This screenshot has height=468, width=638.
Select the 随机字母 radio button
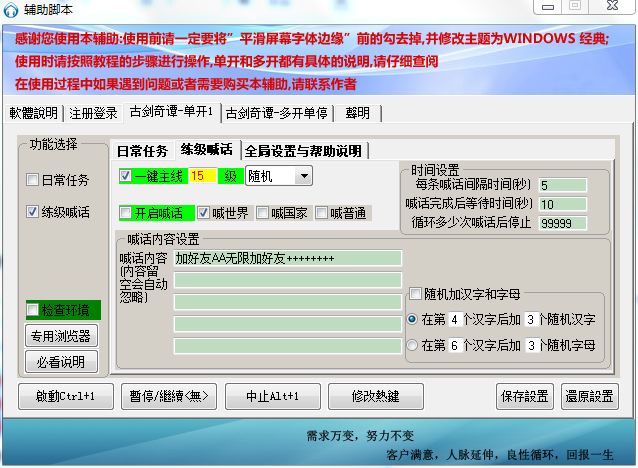tap(413, 345)
